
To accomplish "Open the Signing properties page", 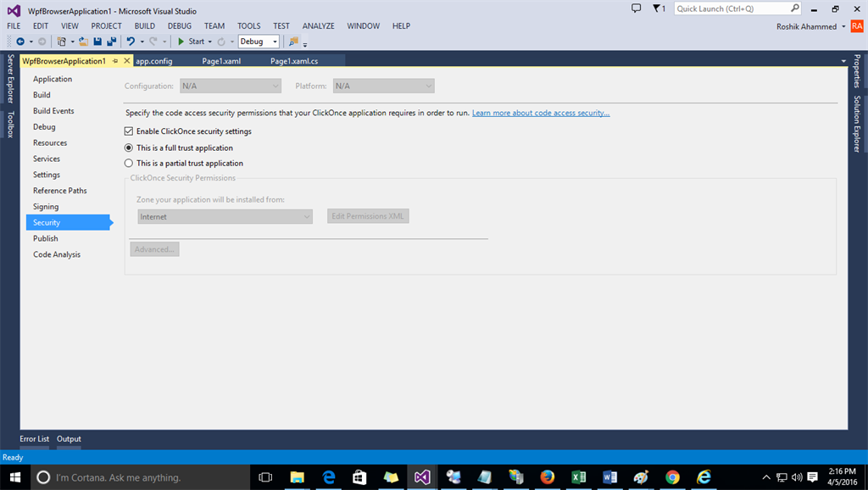I will pyautogui.click(x=46, y=207).
